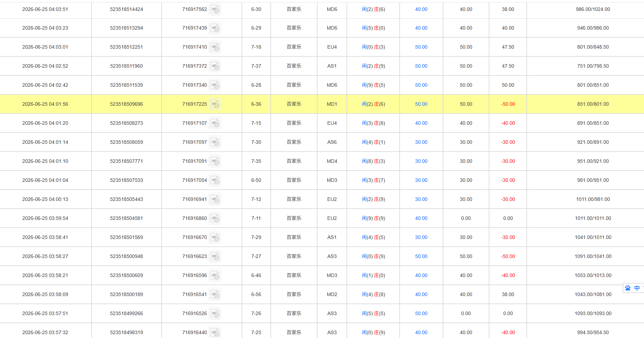The width and height of the screenshot is (644, 338).
Task: Click hall code MD4
Action: [332, 161]
